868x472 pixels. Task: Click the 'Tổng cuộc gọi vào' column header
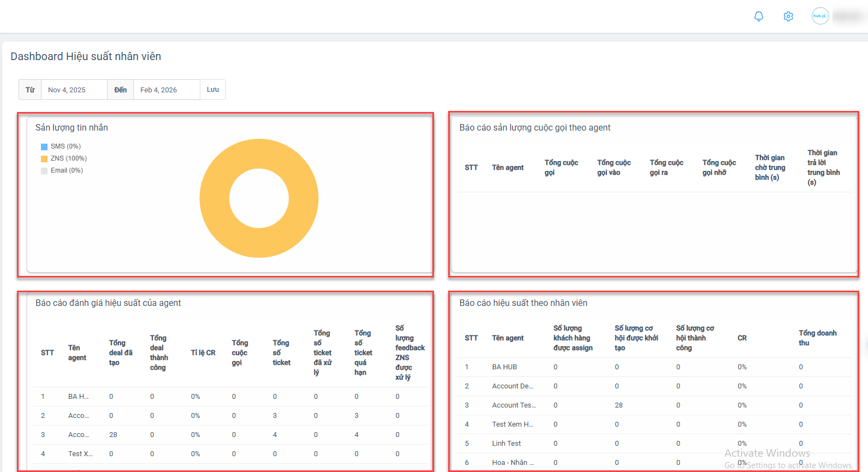(614, 168)
